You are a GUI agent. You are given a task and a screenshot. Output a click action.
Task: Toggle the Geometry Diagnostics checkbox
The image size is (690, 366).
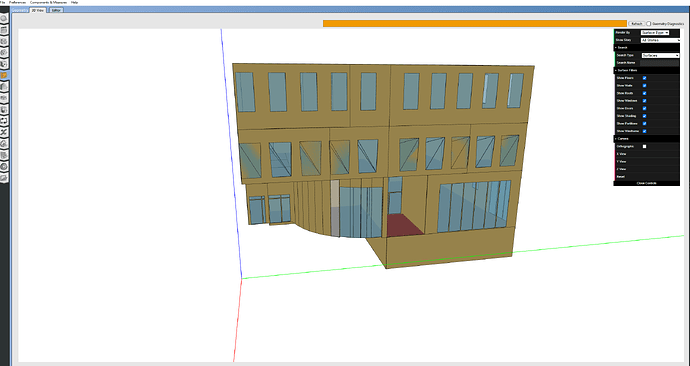[x=648, y=24]
